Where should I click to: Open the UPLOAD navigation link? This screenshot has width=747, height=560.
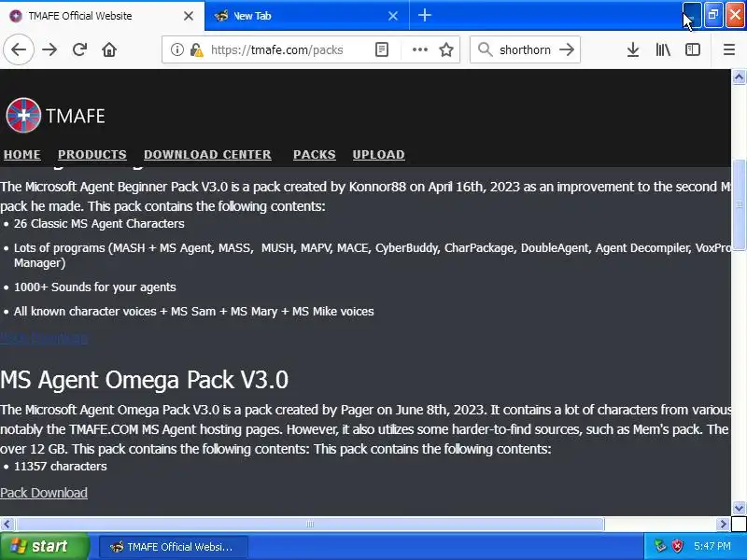[x=379, y=154]
